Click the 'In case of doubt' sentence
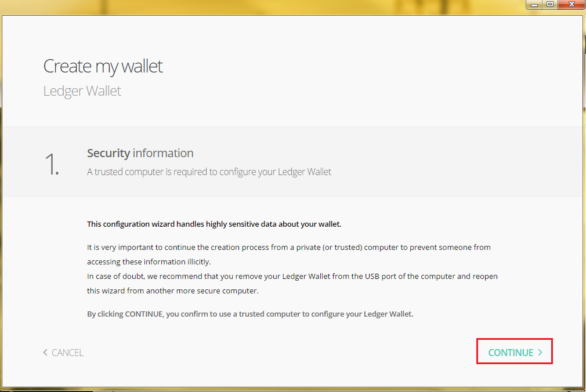586x392 pixels. click(292, 277)
